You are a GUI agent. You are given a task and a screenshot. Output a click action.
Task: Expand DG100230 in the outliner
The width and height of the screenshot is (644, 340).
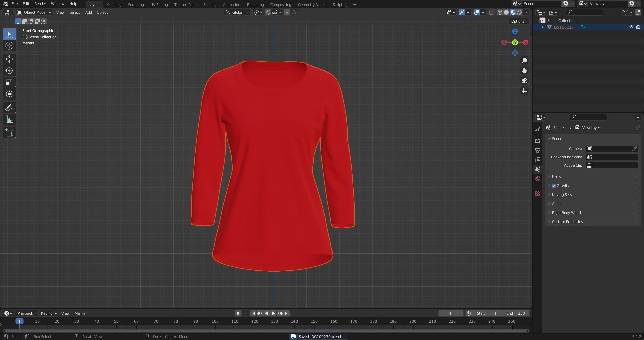[542, 27]
